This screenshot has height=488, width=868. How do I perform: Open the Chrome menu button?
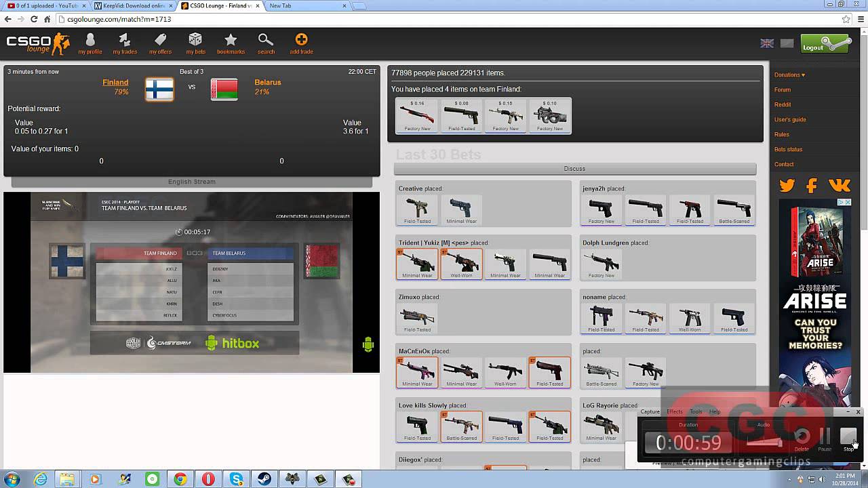(x=860, y=20)
